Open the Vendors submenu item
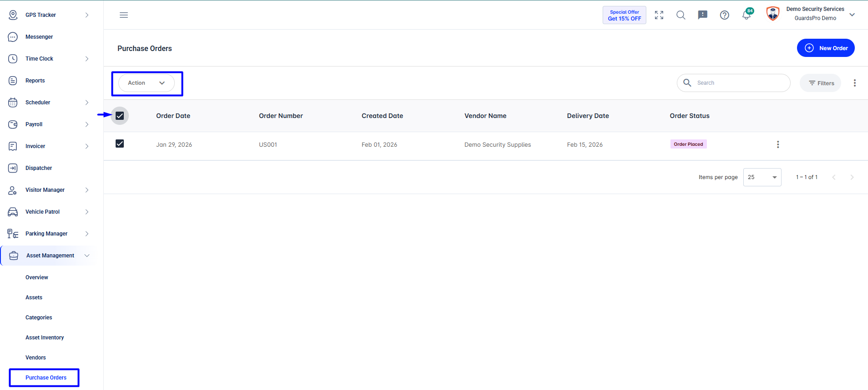Screen dimensions: 868x390 pos(36,358)
